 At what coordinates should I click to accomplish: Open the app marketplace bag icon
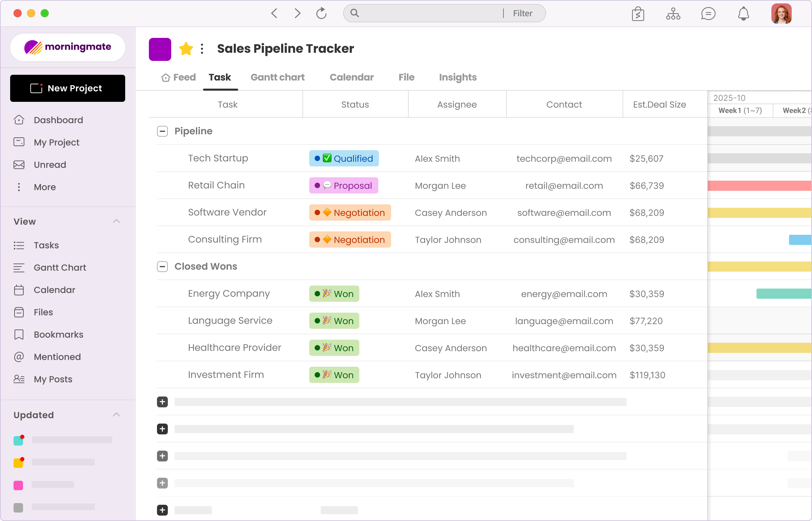point(638,14)
